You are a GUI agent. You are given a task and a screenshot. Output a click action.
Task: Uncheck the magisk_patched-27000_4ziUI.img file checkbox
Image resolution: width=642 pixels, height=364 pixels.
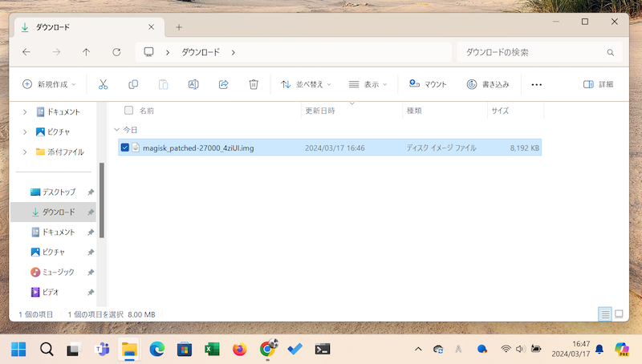tap(125, 148)
